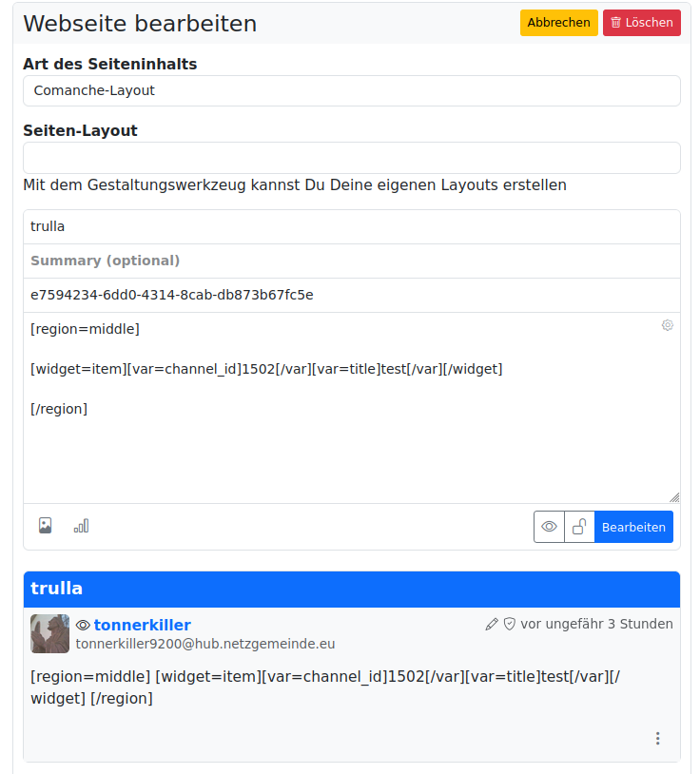This screenshot has height=774, width=700.
Task: Click the Abbrechen button
Action: [559, 23]
